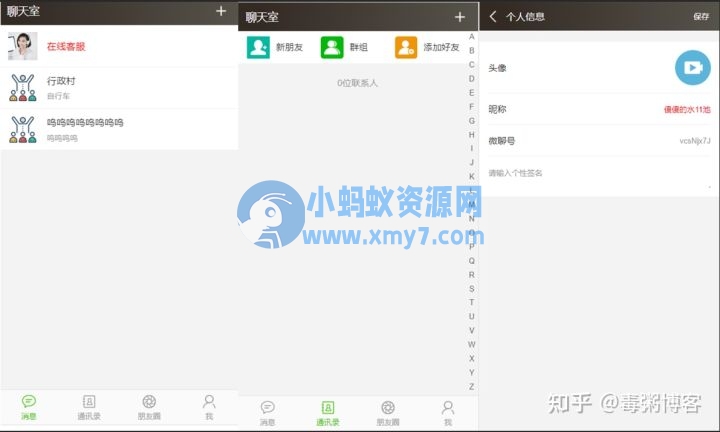
Task: Open the 行政村 group chat icon
Action: [22, 88]
